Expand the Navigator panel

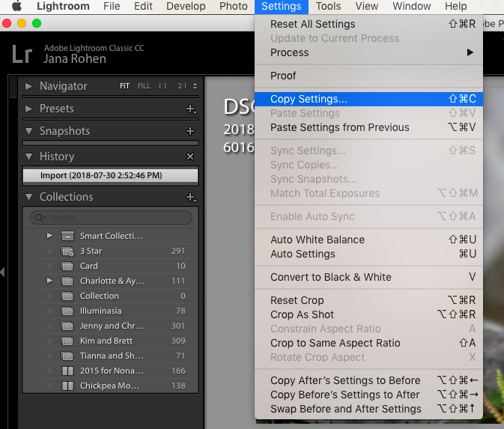(x=28, y=86)
